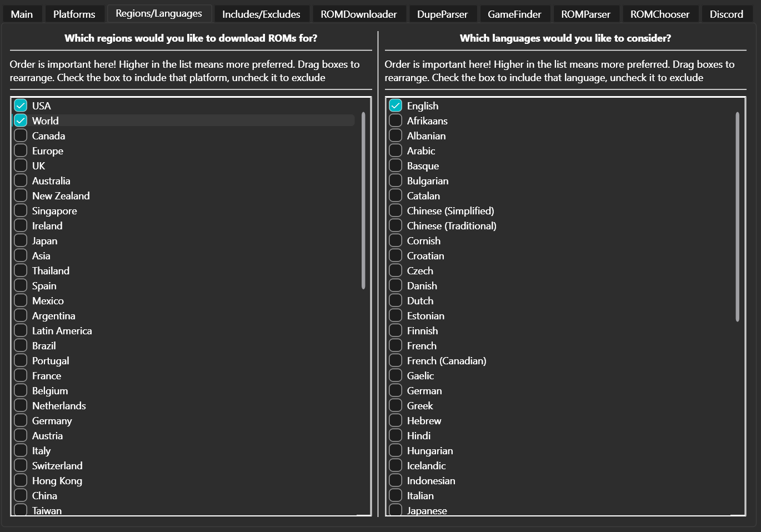Tick the Austria checkbox
761x532 pixels.
tap(21, 435)
